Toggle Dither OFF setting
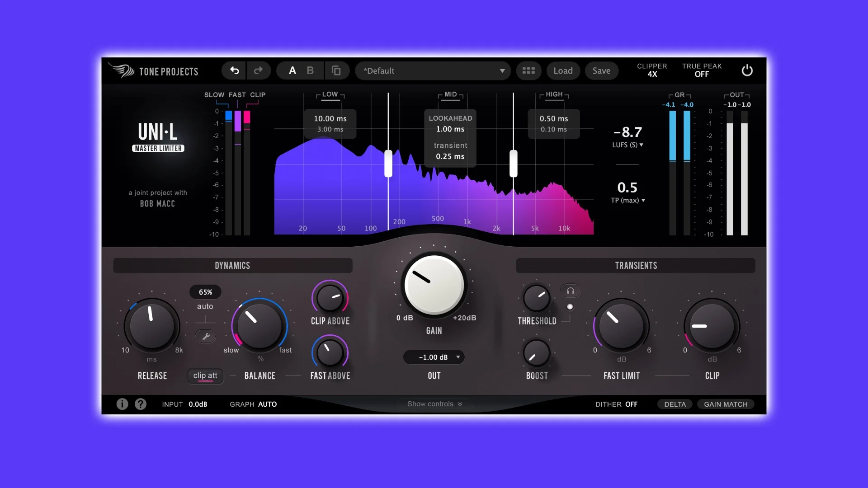Screen dimensions: 868x488 click(x=616, y=404)
